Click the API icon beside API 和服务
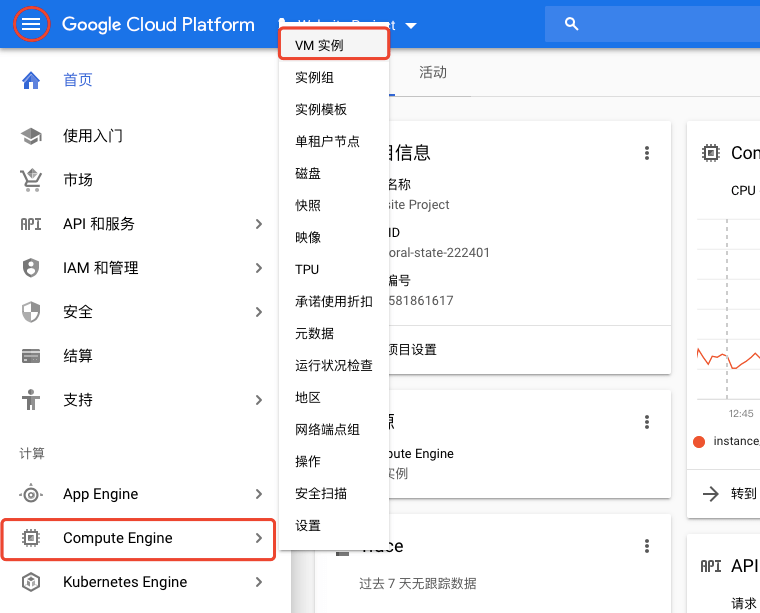 tap(31, 224)
